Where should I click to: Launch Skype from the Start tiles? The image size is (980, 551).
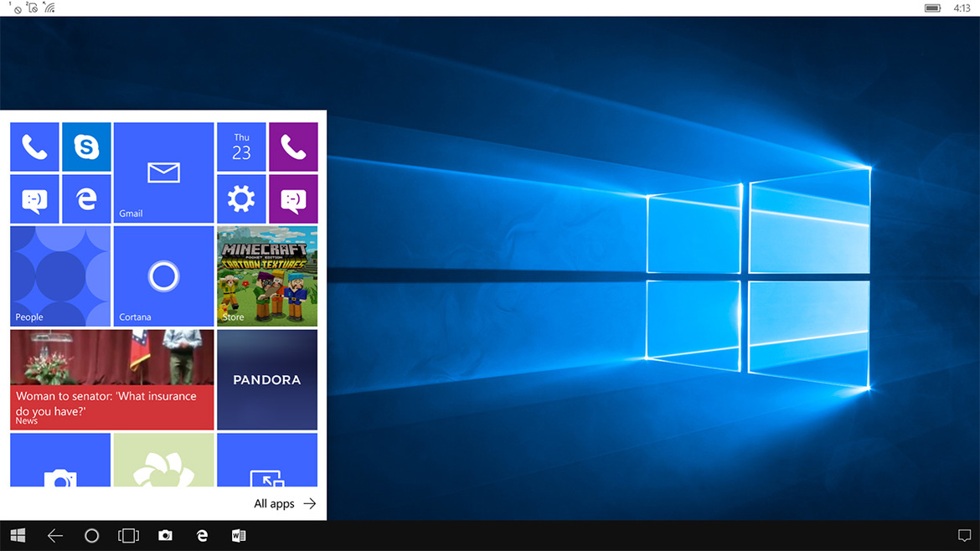point(86,147)
